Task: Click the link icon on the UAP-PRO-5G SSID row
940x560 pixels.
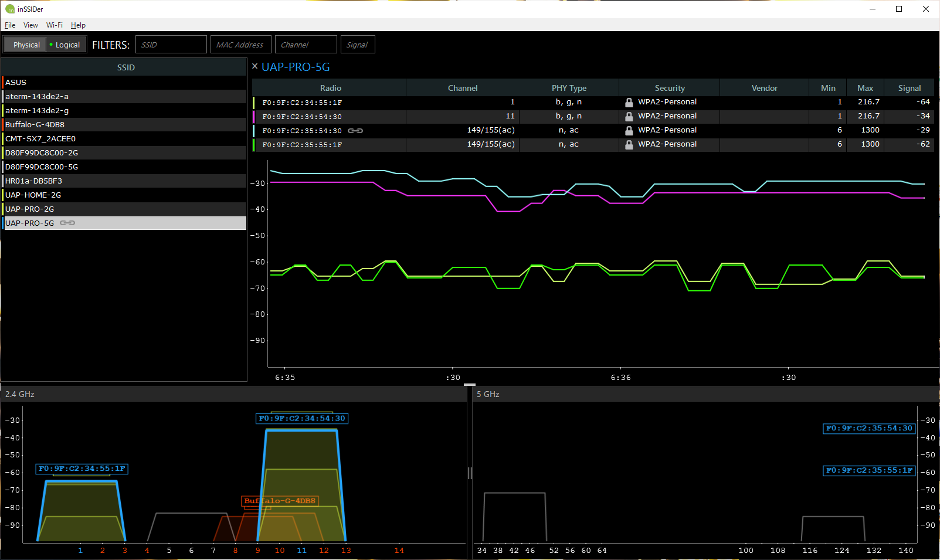Action: 67,223
